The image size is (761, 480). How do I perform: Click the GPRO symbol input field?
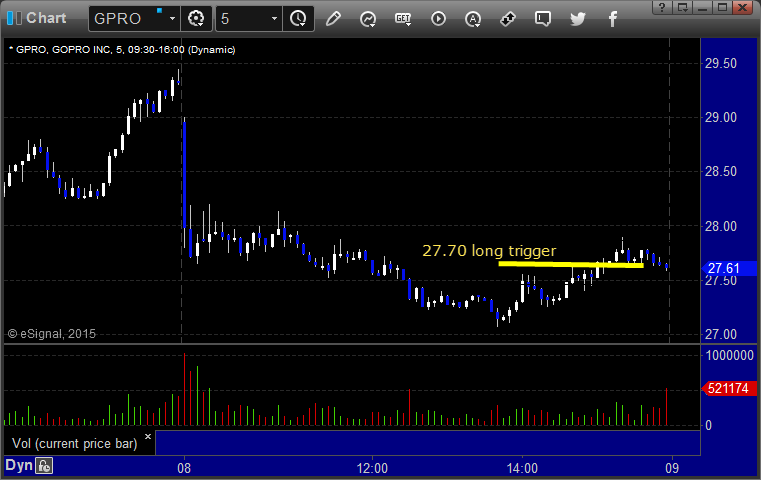[129, 18]
